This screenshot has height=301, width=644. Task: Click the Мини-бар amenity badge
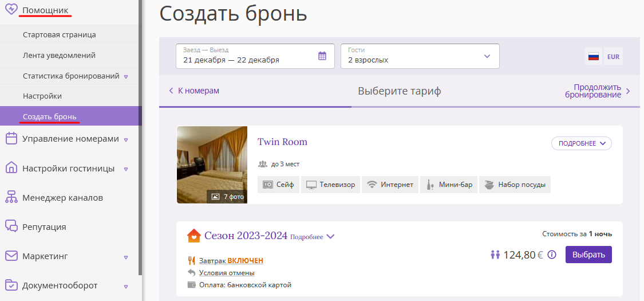[449, 185]
